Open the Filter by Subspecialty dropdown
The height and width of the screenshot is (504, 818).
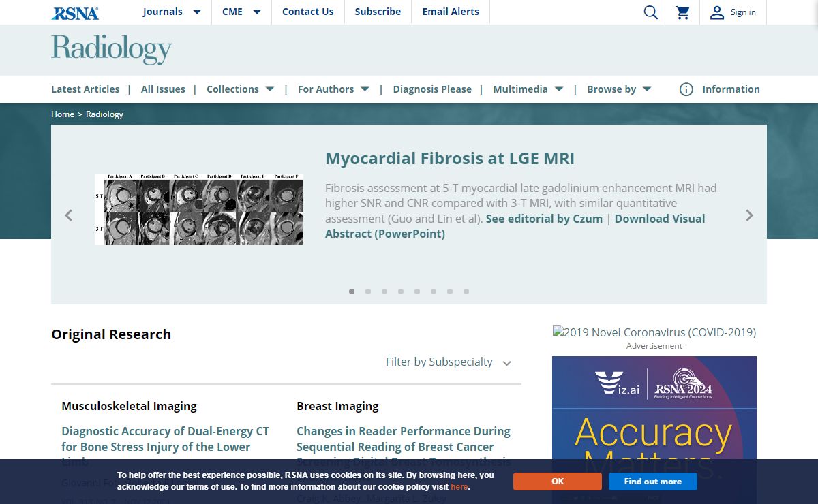click(x=448, y=362)
